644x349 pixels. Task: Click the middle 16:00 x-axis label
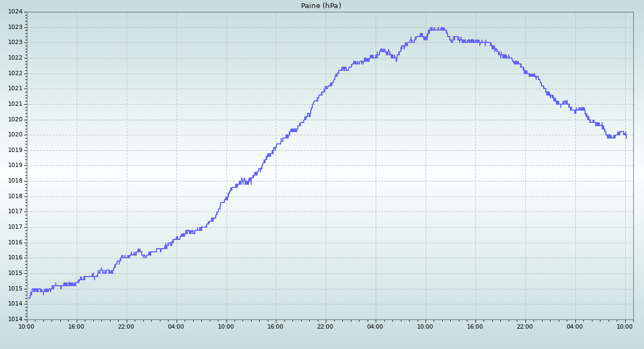tap(276, 326)
